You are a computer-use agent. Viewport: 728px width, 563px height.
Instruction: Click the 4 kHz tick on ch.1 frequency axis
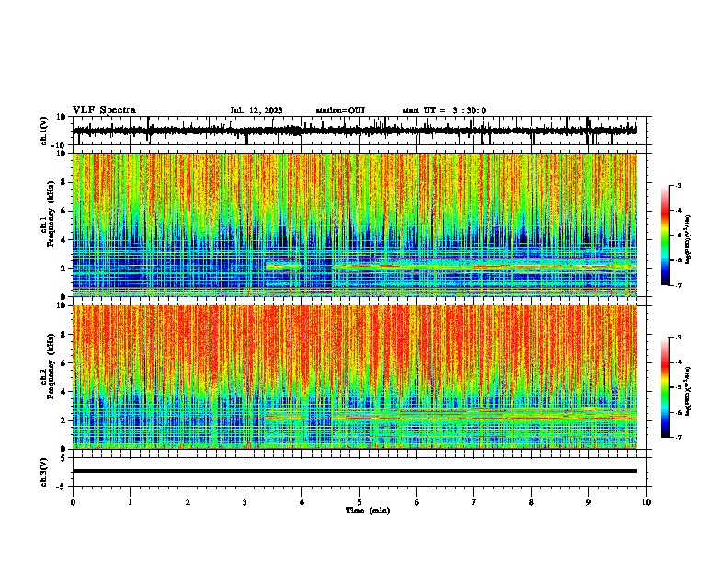[x=63, y=240]
